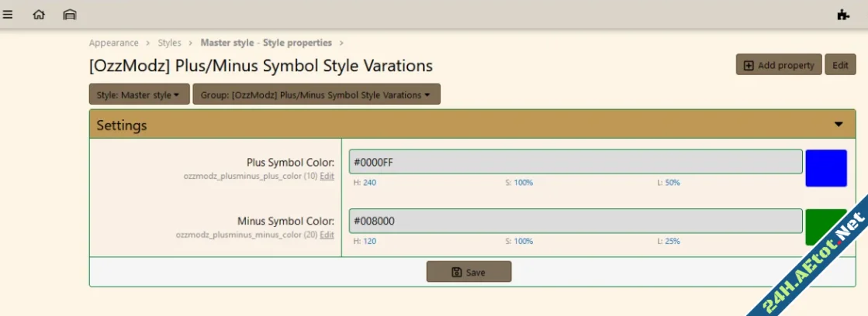Open Master style - Style properties breadcrumb

[266, 43]
